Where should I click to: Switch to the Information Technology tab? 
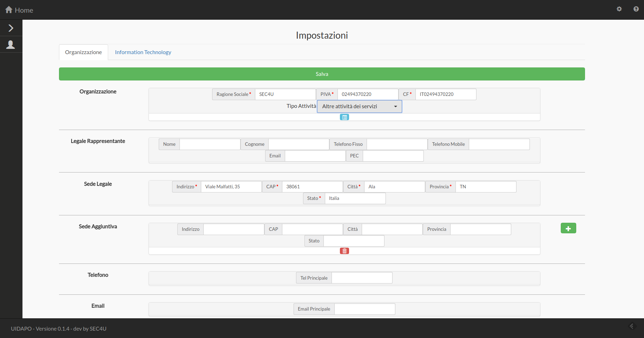click(x=143, y=52)
